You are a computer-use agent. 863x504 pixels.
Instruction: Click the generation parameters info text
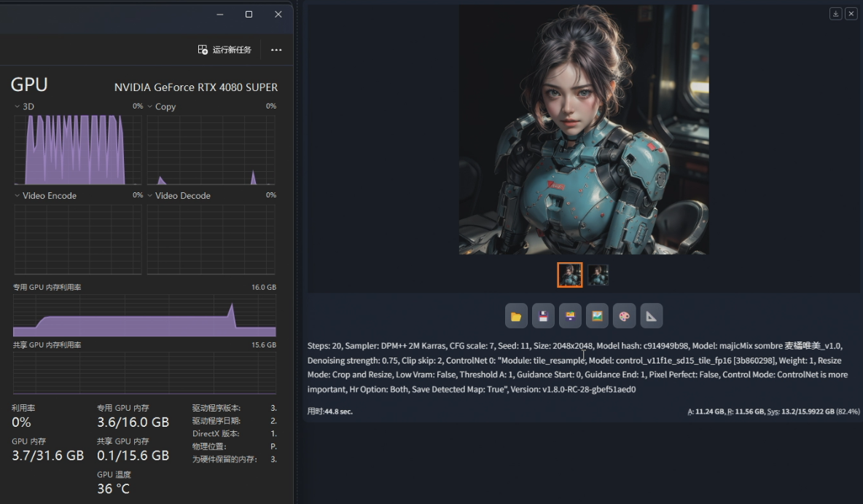pos(576,367)
